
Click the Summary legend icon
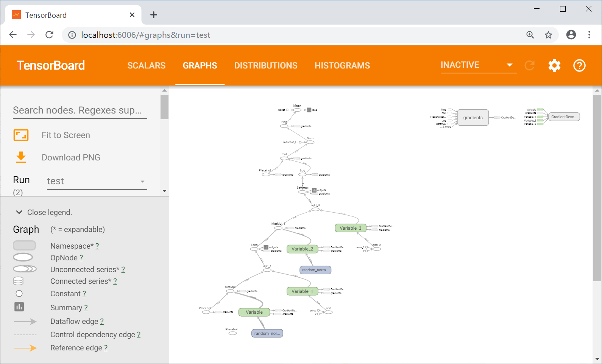[19, 306]
